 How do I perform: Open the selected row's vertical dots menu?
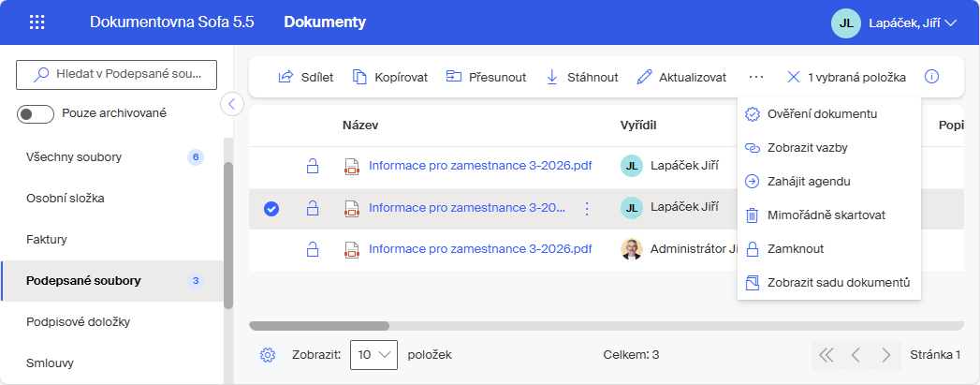tap(586, 208)
